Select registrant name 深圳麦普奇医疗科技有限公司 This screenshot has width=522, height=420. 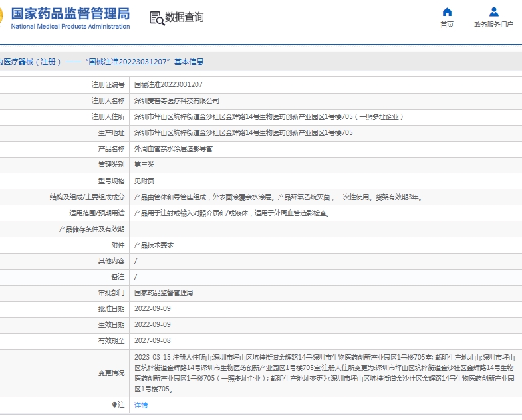177,101
